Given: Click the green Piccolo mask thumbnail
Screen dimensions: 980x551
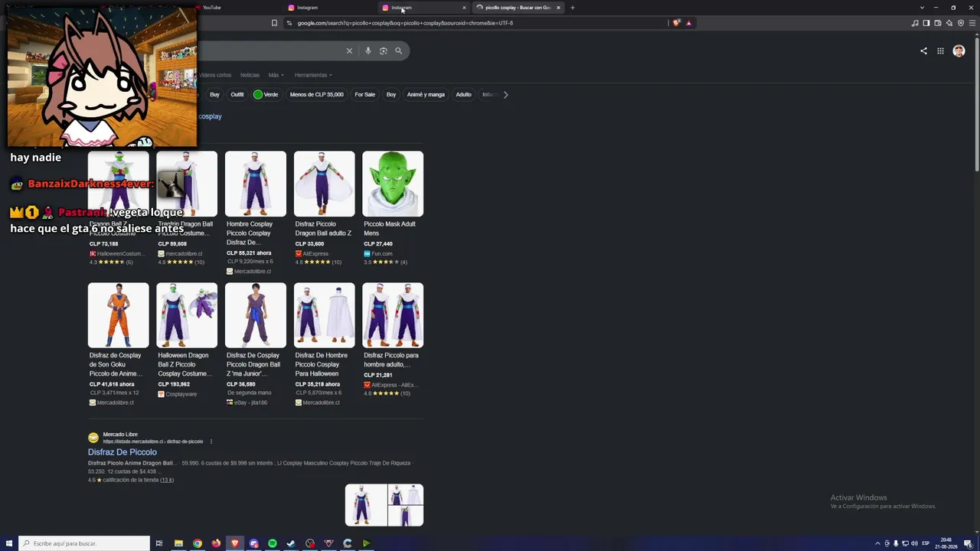Looking at the screenshot, I should [393, 184].
